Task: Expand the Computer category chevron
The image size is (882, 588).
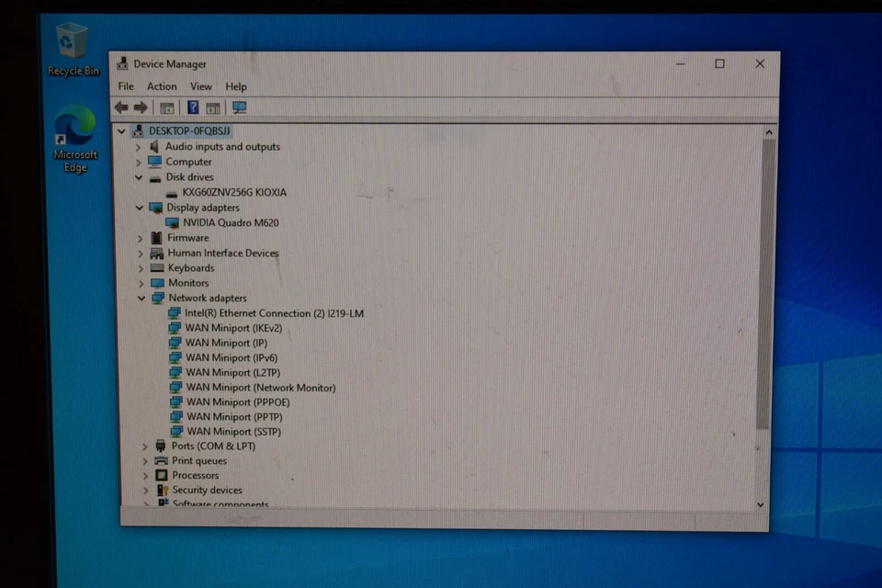Action: click(138, 162)
